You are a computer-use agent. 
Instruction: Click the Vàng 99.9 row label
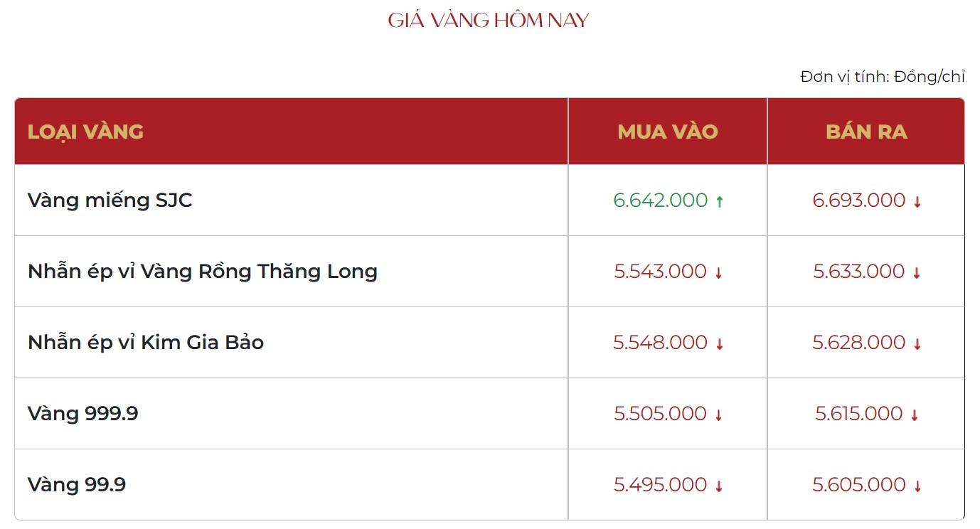[77, 485]
